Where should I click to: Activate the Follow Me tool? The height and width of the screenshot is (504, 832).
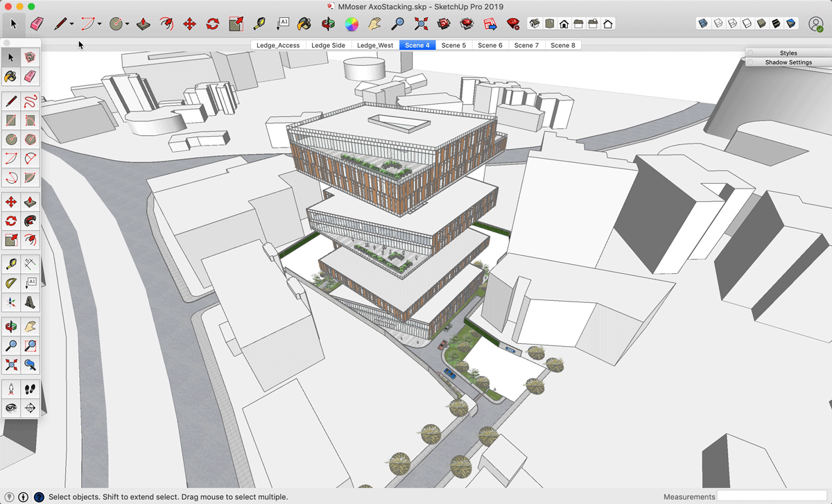click(30, 221)
